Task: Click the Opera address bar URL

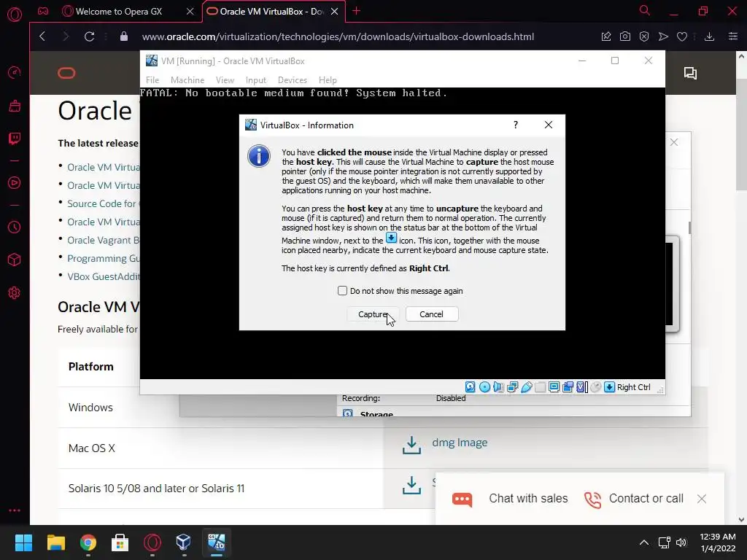Action: coord(338,36)
